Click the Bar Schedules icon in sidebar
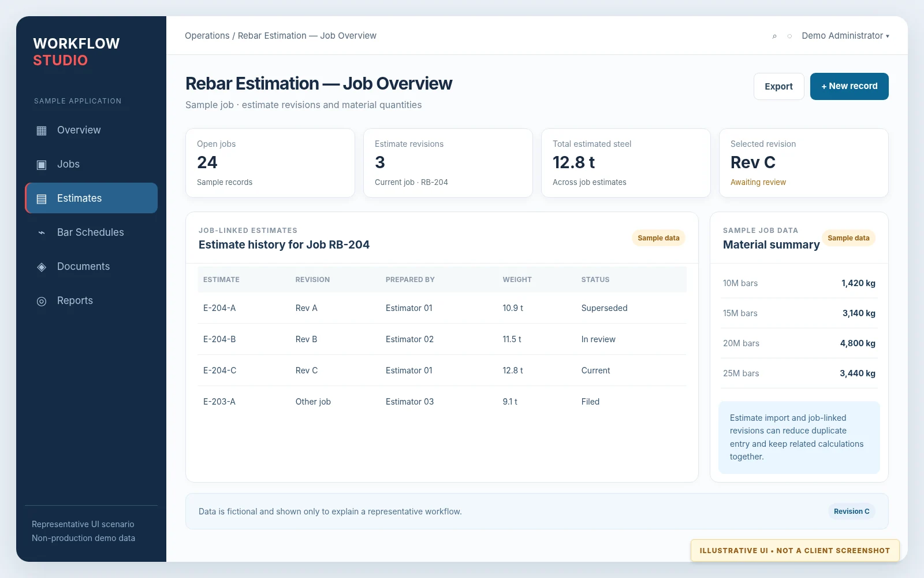The height and width of the screenshot is (578, 924). pos(42,233)
